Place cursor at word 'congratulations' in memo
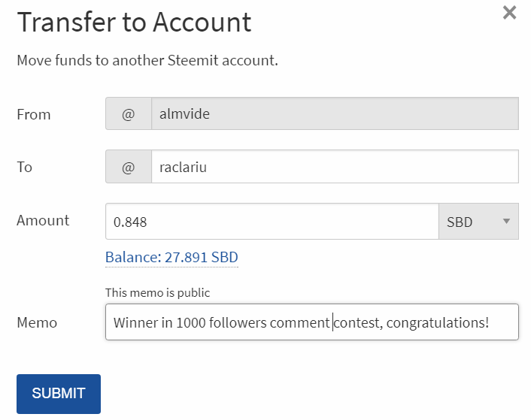The image size is (531, 420). [x=442, y=323]
